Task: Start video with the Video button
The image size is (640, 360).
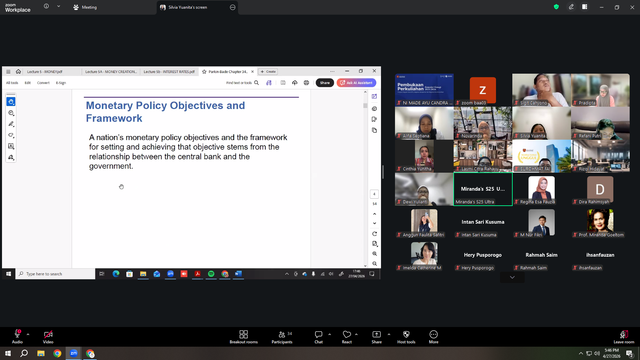Action: 48,337
